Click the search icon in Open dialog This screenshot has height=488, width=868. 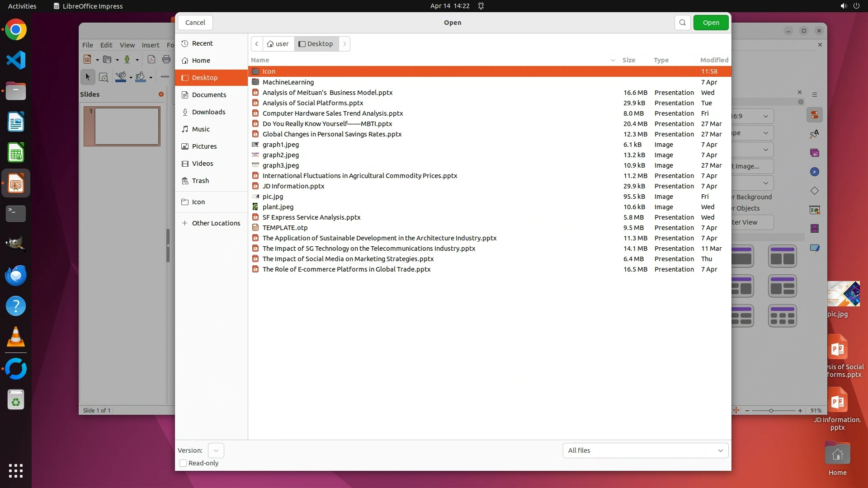tap(682, 23)
